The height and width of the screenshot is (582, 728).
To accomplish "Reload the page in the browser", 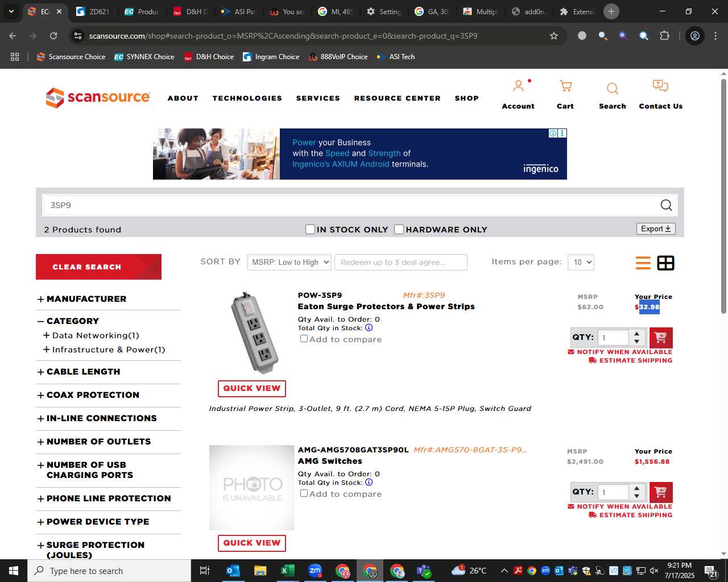I will coord(53,36).
